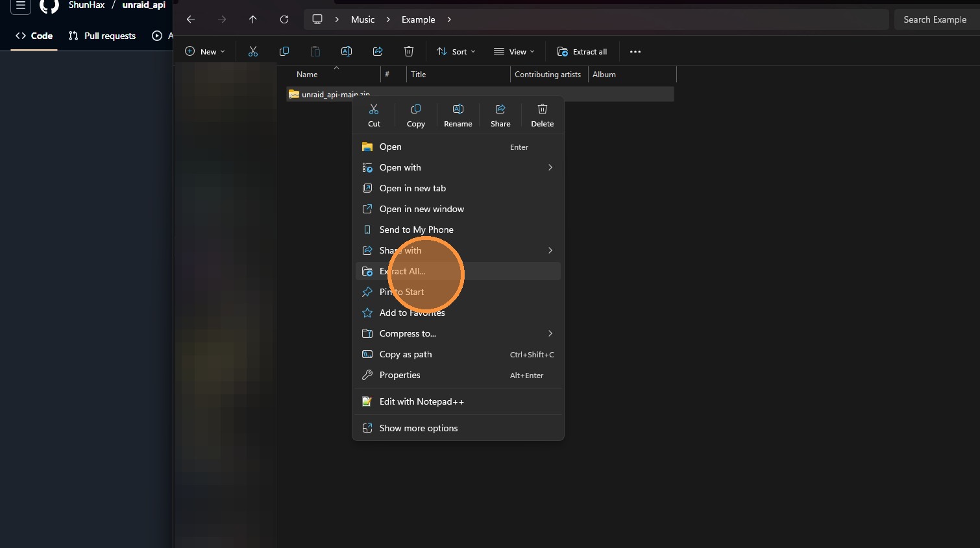Click the Rename icon in context menu
Viewport: 980px width, 548px height.
pos(458,115)
